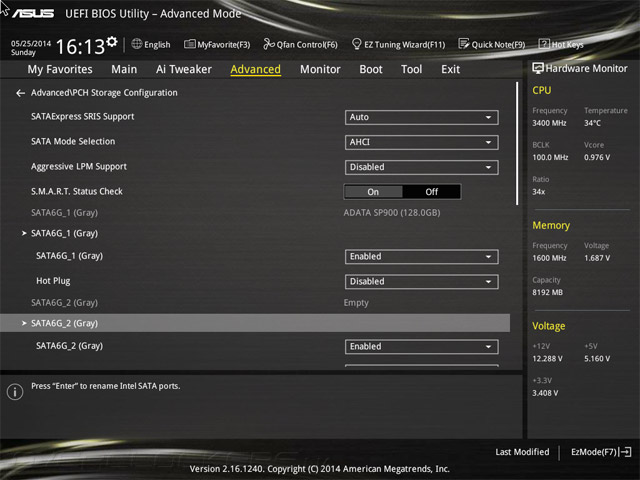This screenshot has width=640, height=480.
Task: Open Hot Plug Disabled dropdown
Action: coord(422,281)
